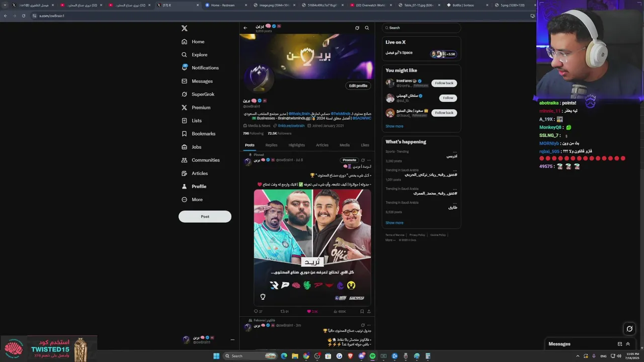The width and height of the screenshot is (644, 362).
Task: Click the Grok icon in profile header
Action: click(357, 28)
